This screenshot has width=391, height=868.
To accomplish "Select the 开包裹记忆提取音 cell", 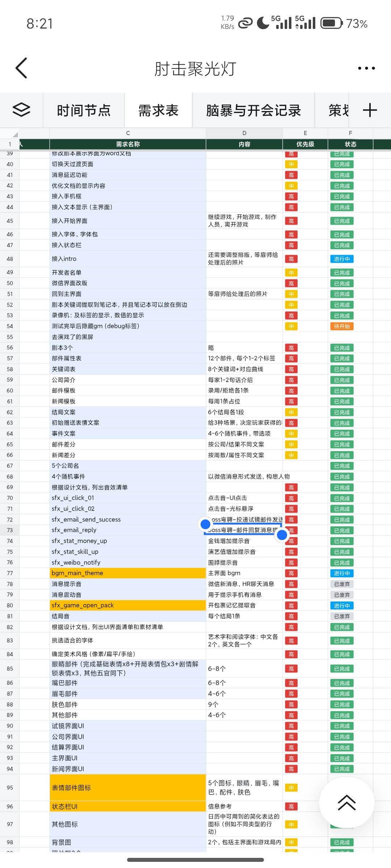I will tap(244, 605).
